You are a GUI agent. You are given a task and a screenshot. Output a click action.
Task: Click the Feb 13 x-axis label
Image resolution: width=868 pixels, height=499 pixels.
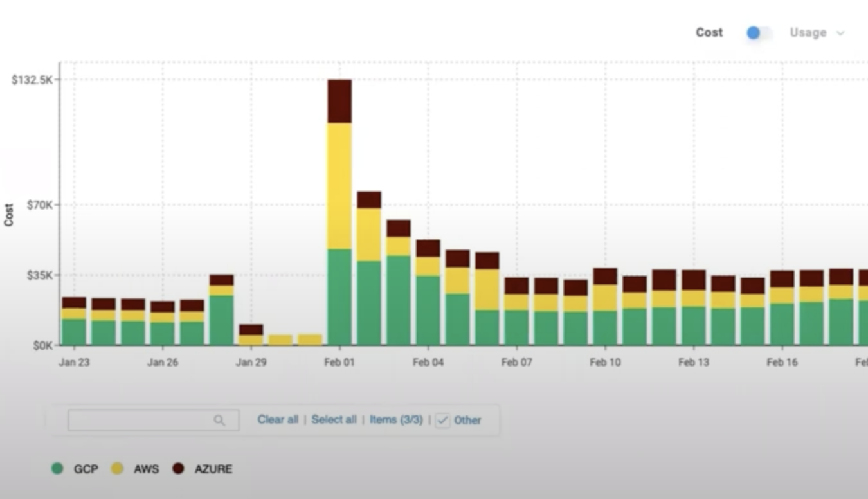click(694, 362)
